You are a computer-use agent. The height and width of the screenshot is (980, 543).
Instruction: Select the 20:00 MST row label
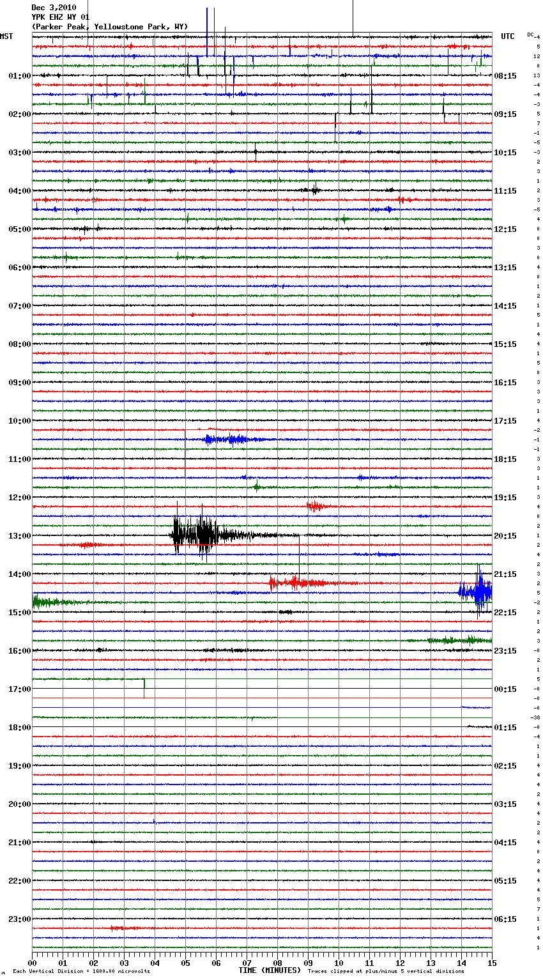[20, 804]
